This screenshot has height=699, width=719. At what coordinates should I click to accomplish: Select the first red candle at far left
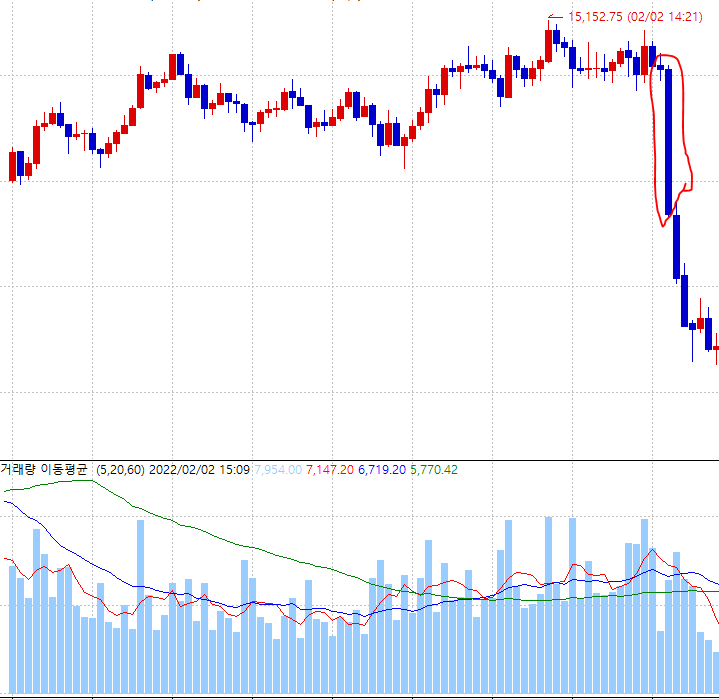point(13,165)
